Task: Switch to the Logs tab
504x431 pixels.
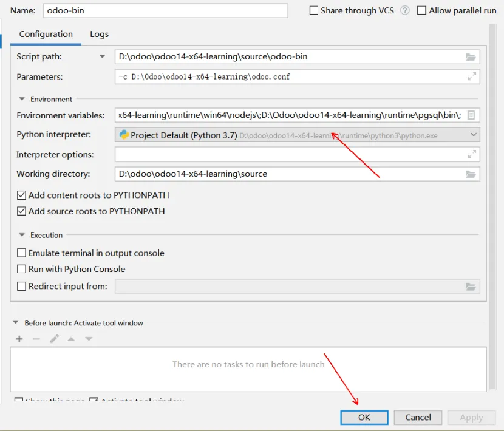Action: click(x=100, y=34)
